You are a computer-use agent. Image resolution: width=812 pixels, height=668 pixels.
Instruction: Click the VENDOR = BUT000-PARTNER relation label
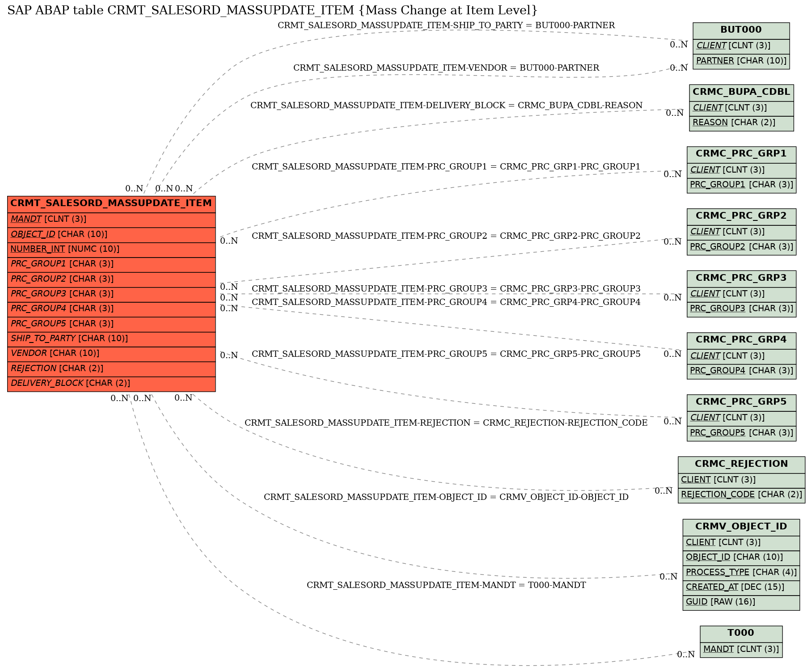(x=446, y=68)
